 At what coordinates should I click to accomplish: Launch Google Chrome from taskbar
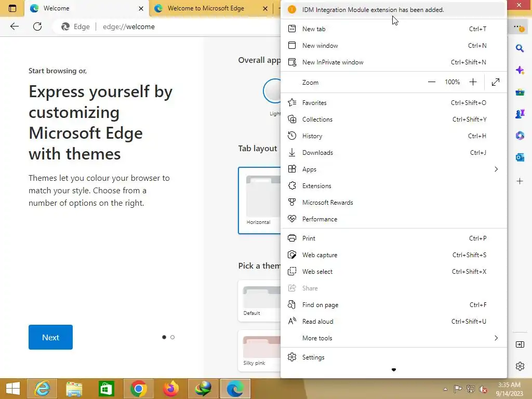click(138, 389)
